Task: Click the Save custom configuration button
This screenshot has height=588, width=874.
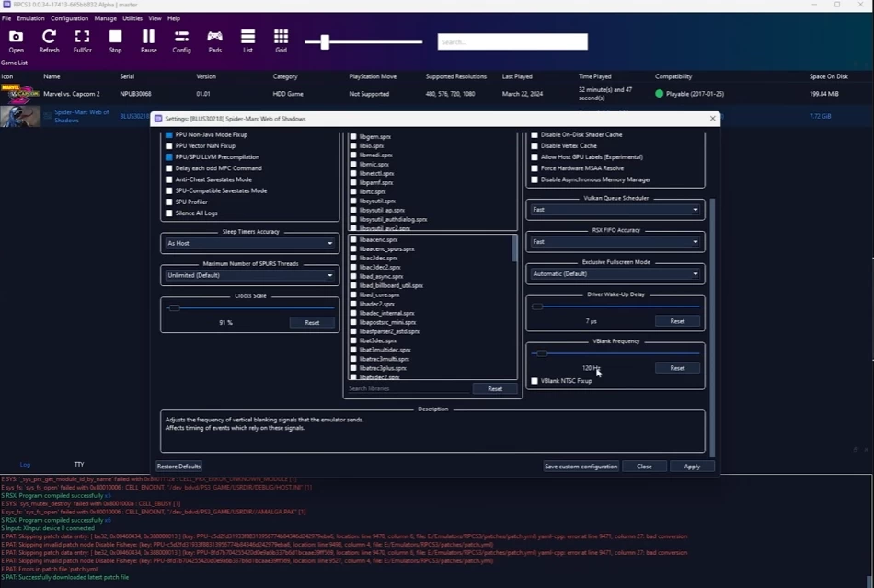Action: 581,467
